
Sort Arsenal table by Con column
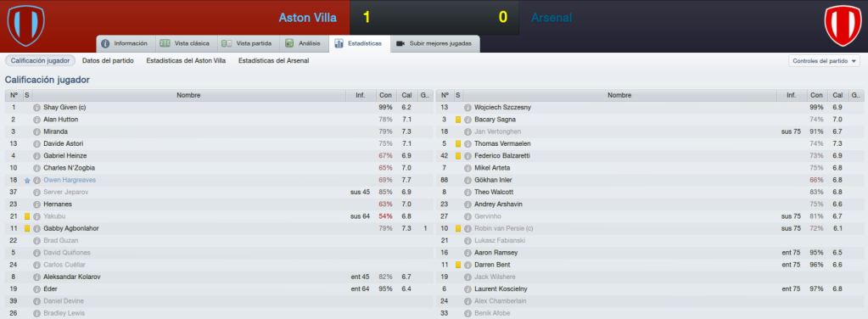coord(816,95)
